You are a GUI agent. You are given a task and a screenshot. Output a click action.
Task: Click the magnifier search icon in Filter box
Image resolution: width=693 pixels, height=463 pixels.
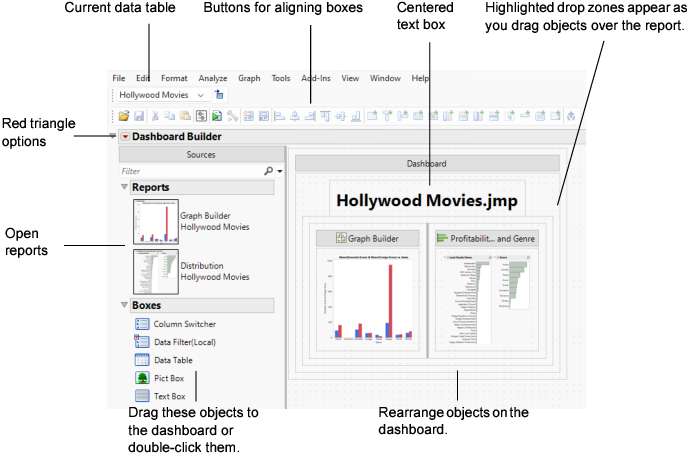click(268, 171)
